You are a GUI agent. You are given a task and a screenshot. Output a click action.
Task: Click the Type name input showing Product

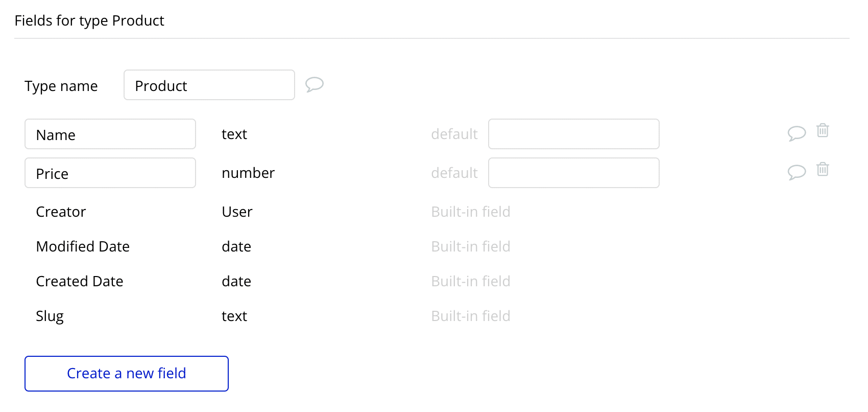[x=209, y=85]
